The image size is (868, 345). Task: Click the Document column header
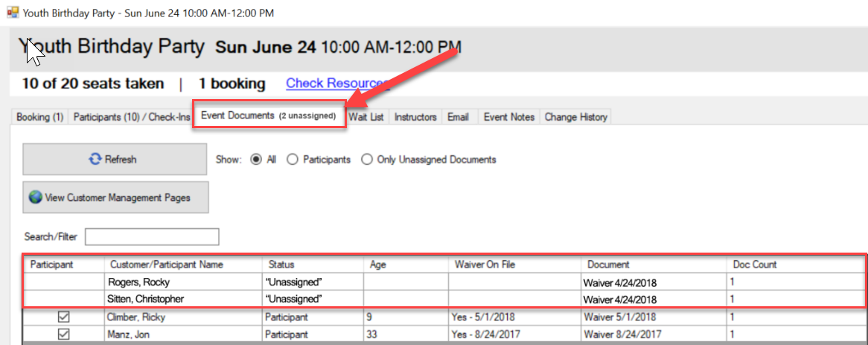tap(654, 264)
